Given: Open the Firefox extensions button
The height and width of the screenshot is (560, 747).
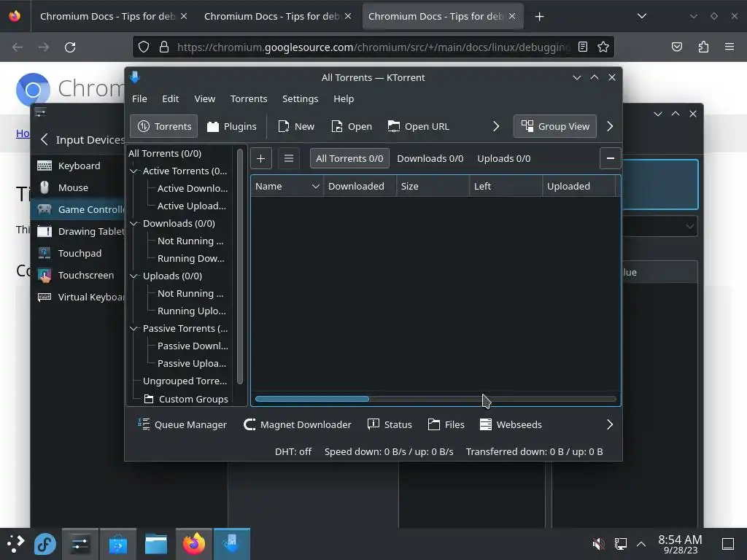Looking at the screenshot, I should tap(703, 47).
